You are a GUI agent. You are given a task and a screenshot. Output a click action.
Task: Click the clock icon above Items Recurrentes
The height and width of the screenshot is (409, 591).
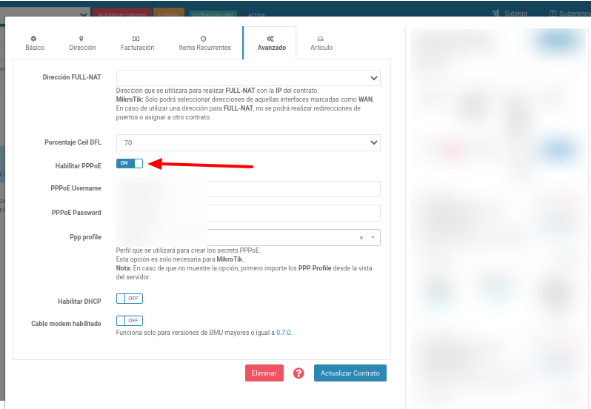204,38
